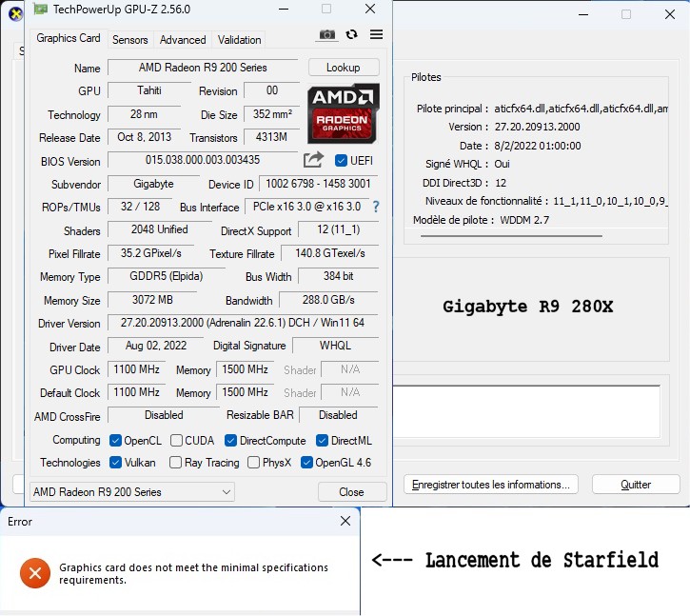This screenshot has height=616, width=690.
Task: Click the DirectX Support 12 (11_1) field
Action: 339,229
